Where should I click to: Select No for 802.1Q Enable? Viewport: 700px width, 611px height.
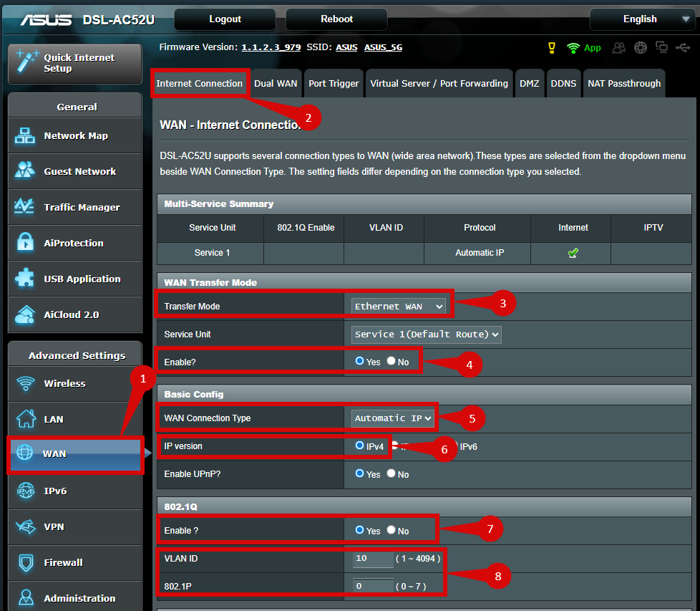(x=392, y=530)
